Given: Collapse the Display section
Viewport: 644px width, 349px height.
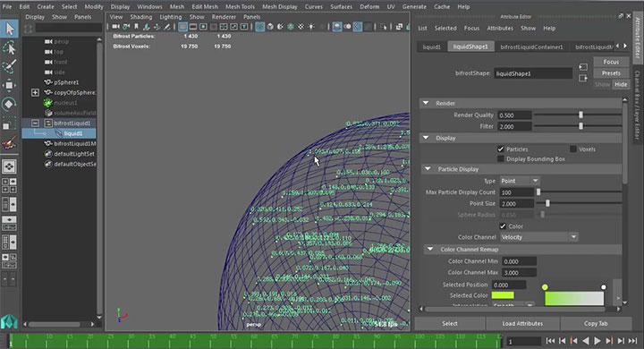Looking at the screenshot, I should (x=426, y=138).
